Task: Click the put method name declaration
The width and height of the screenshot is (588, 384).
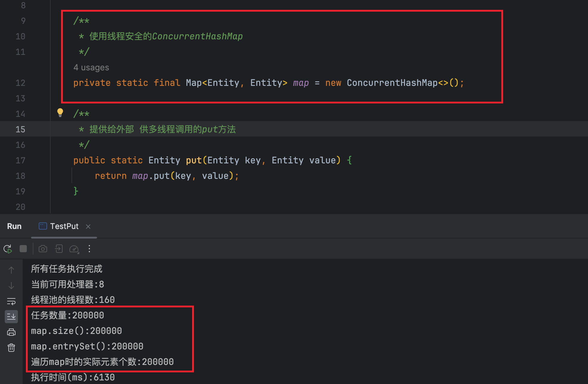Action: [x=194, y=160]
